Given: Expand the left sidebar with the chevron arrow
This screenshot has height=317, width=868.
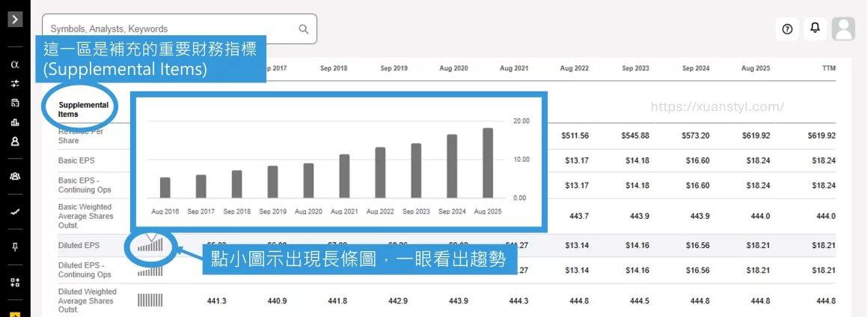Looking at the screenshot, I should [x=15, y=20].
